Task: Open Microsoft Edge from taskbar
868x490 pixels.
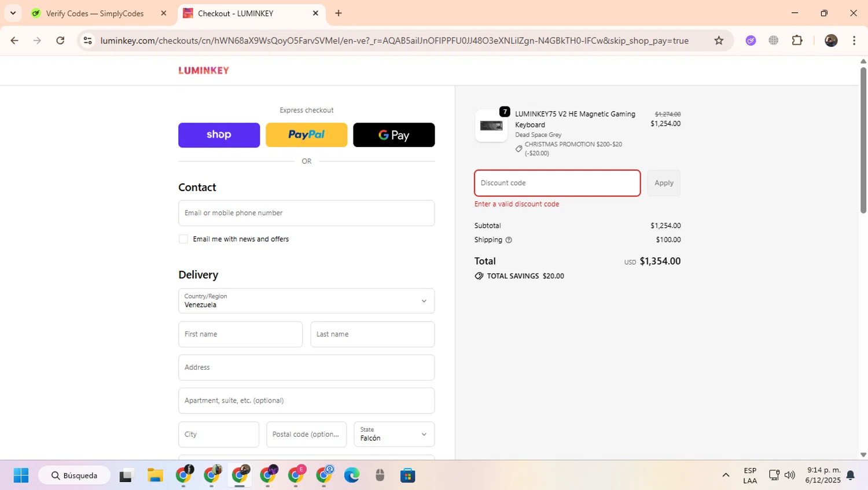Action: click(x=352, y=476)
